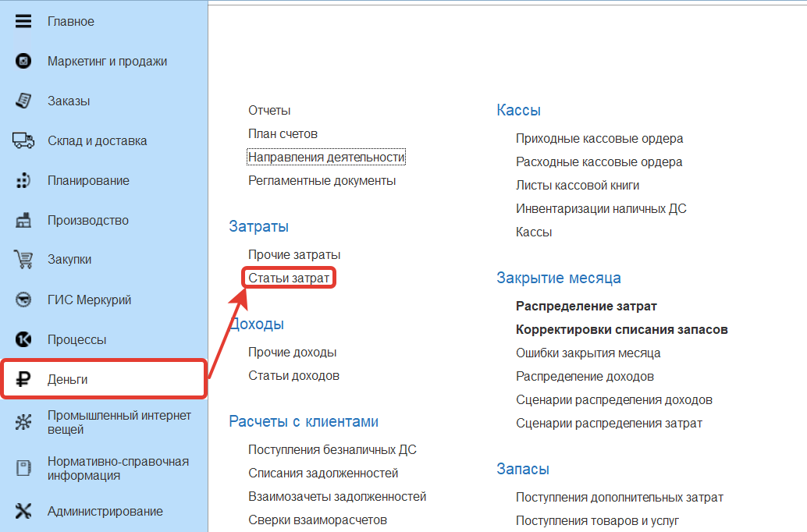Open Нормативно-справочная информация section
The image size is (807, 532).
tap(117, 468)
